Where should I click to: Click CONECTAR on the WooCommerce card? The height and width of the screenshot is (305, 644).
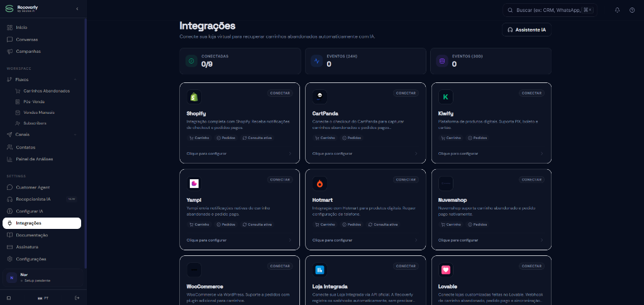280,267
